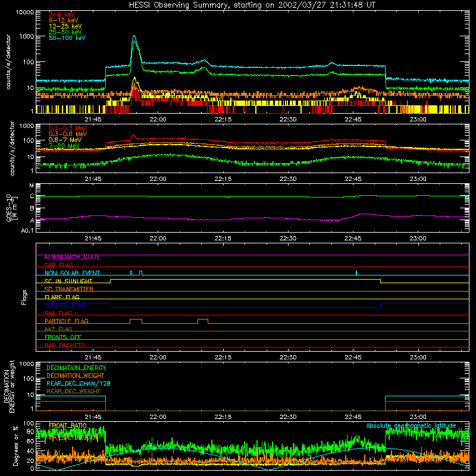
Task: Click the DECIMATION ENERGY or weight axis title
Action: (x=9, y=386)
